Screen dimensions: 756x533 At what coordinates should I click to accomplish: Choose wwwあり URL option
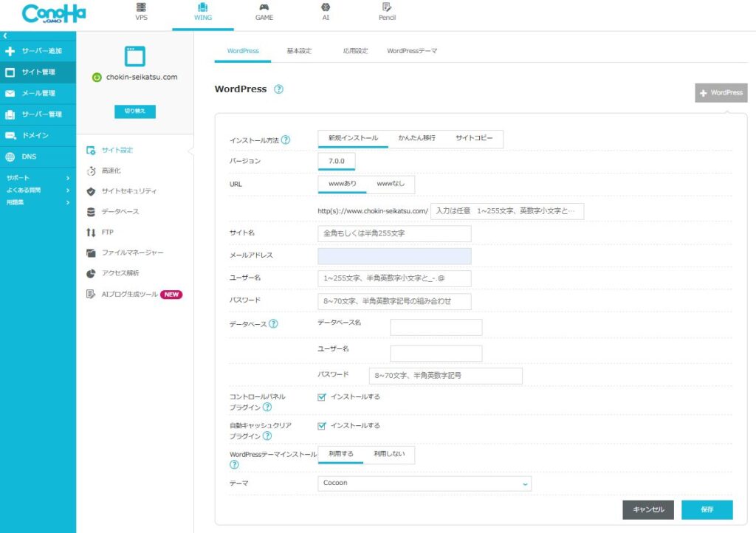click(343, 184)
